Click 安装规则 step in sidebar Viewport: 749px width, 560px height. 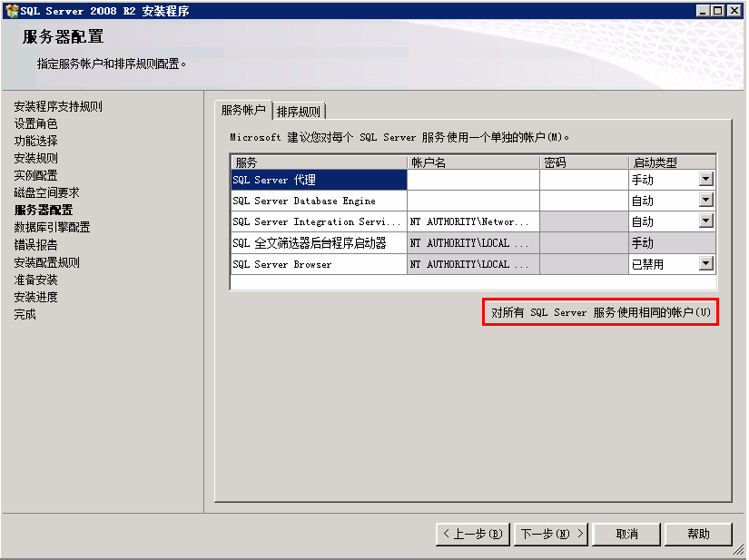point(35,158)
